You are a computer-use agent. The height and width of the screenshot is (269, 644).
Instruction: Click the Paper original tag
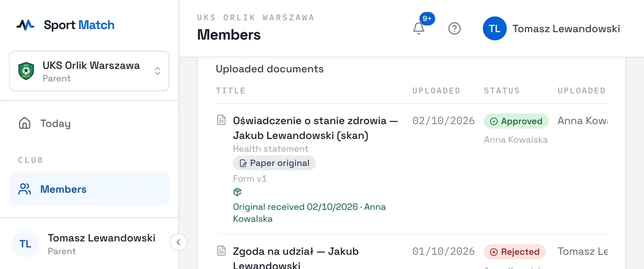[274, 163]
